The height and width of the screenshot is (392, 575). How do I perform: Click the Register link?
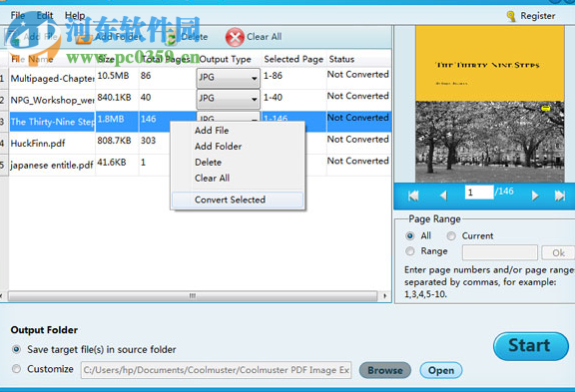538,16
